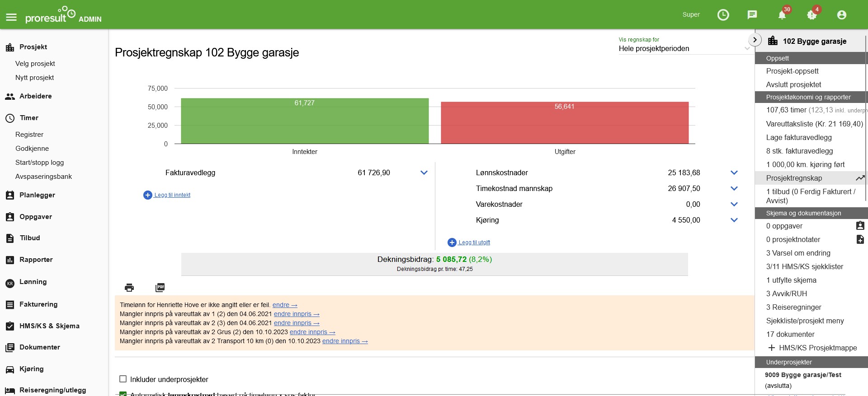Toggle automatic lønnskostnad checkbox
The image size is (868, 396).
[123, 394]
